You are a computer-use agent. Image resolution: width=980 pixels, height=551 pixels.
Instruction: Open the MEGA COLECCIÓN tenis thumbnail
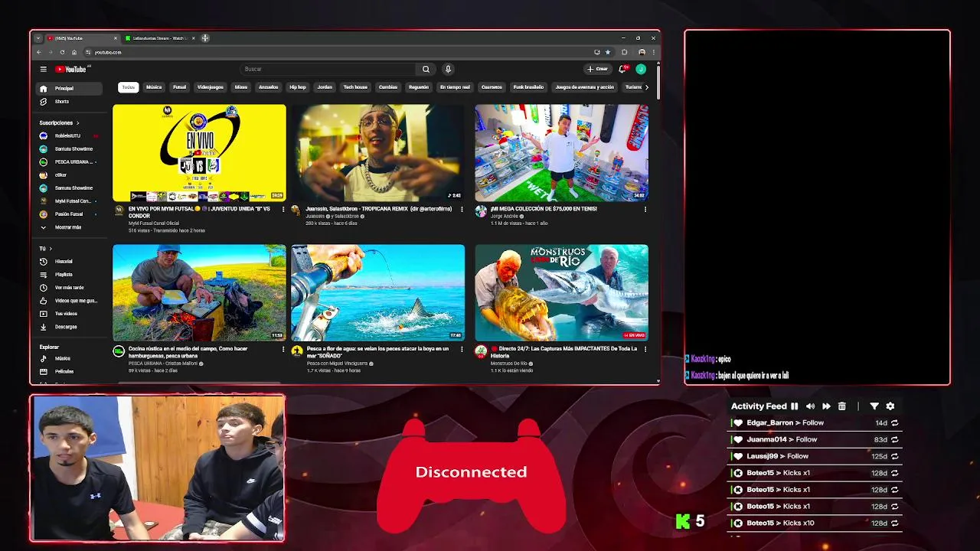coord(561,153)
